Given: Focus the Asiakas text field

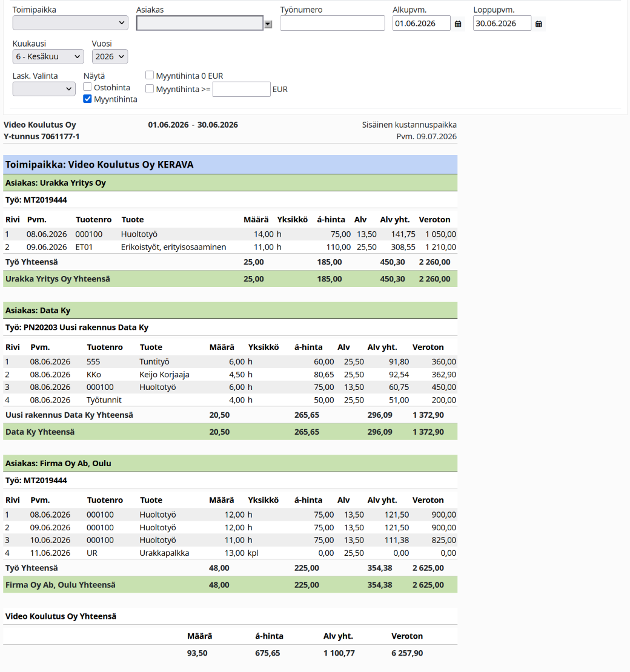Looking at the screenshot, I should coord(200,23).
